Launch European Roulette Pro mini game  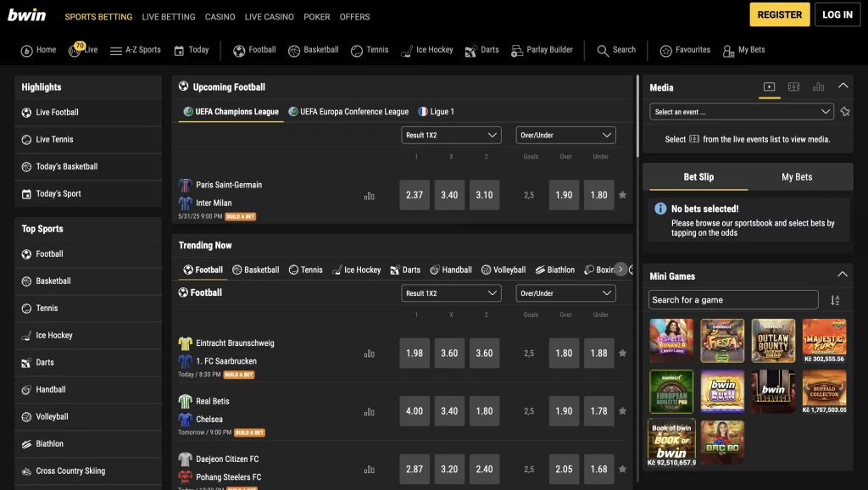(671, 392)
